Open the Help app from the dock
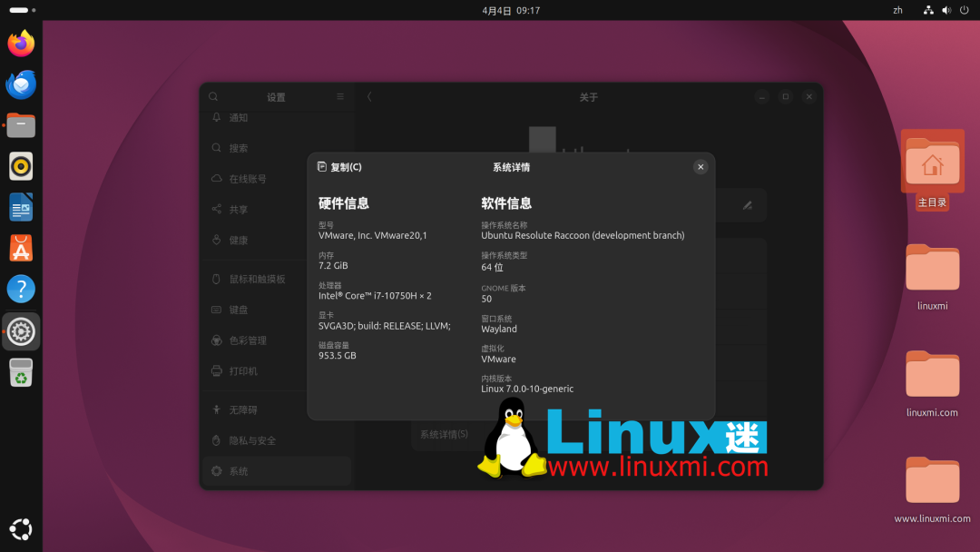980x552 pixels. click(x=20, y=289)
